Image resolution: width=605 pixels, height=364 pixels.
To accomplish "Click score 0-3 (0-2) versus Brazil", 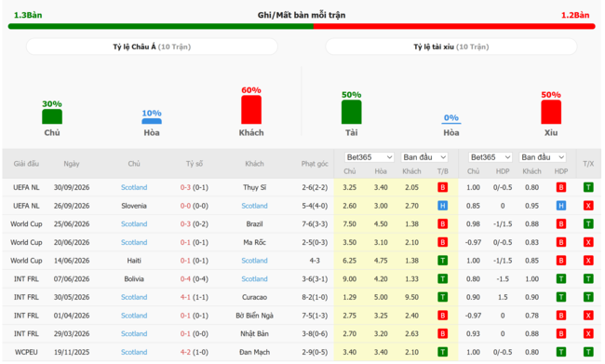I will [x=195, y=223].
